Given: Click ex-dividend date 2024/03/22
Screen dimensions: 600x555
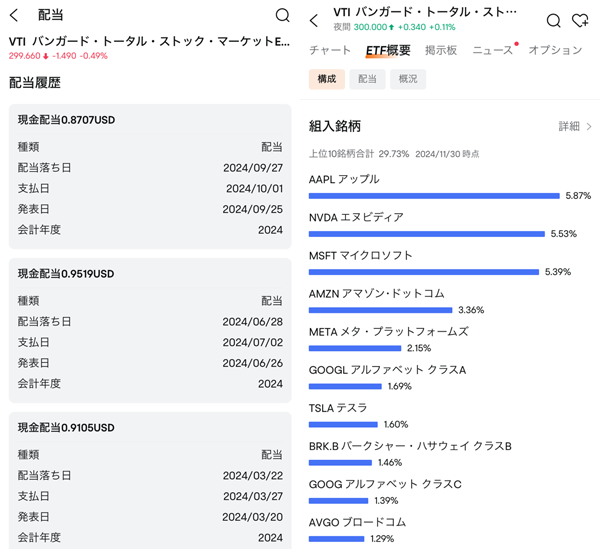Looking at the screenshot, I should point(253,476).
